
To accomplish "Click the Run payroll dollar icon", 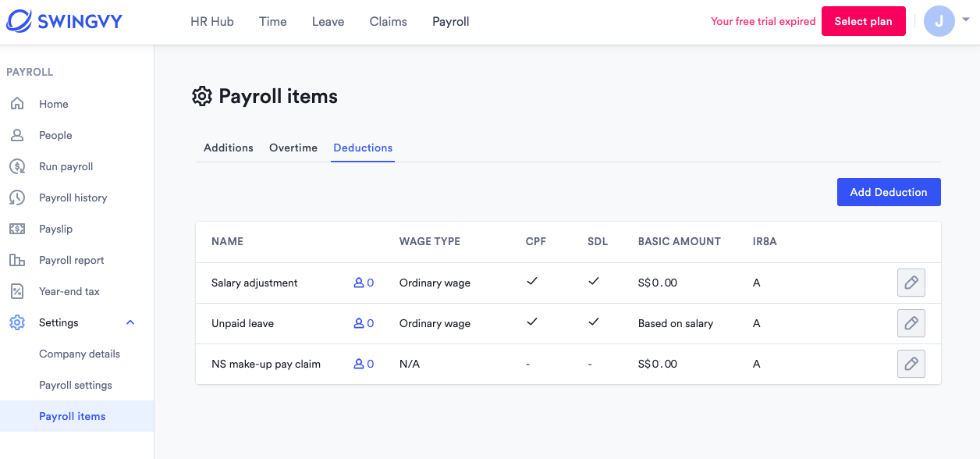I will click(x=17, y=166).
